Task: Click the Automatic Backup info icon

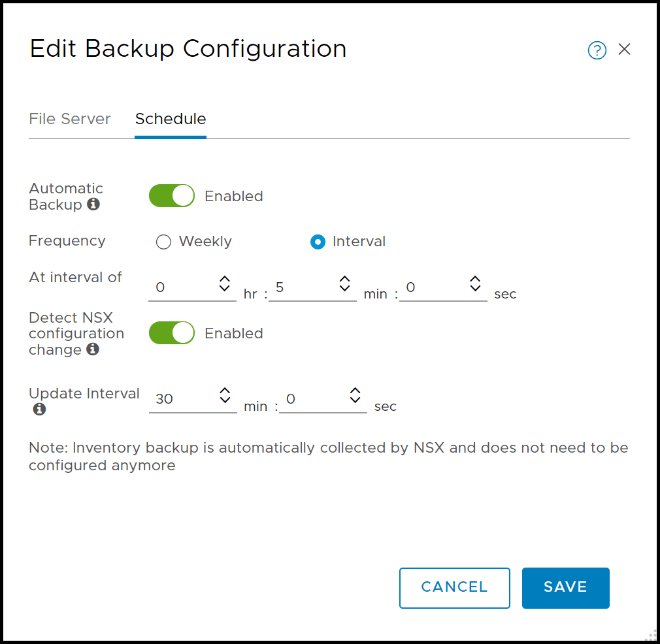Action: (x=93, y=204)
